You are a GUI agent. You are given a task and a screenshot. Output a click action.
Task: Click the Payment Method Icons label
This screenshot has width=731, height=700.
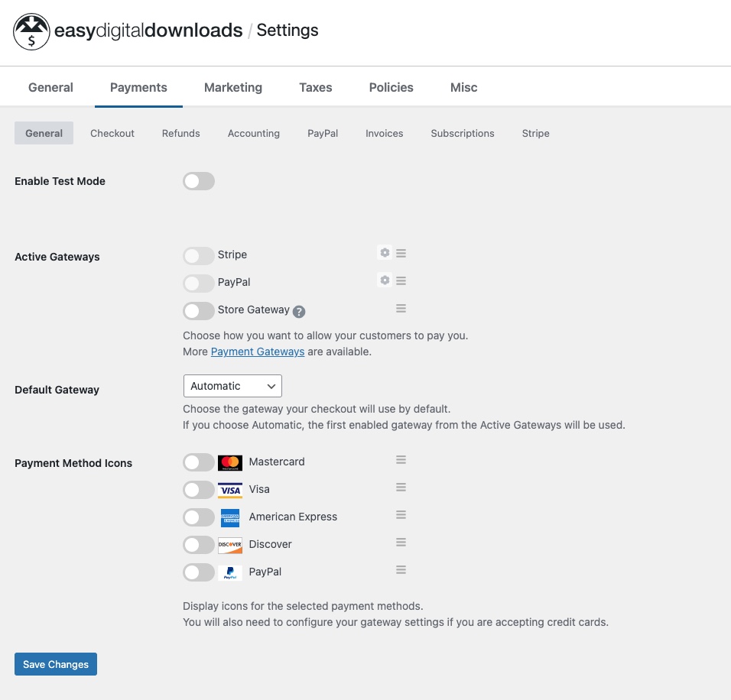click(73, 463)
